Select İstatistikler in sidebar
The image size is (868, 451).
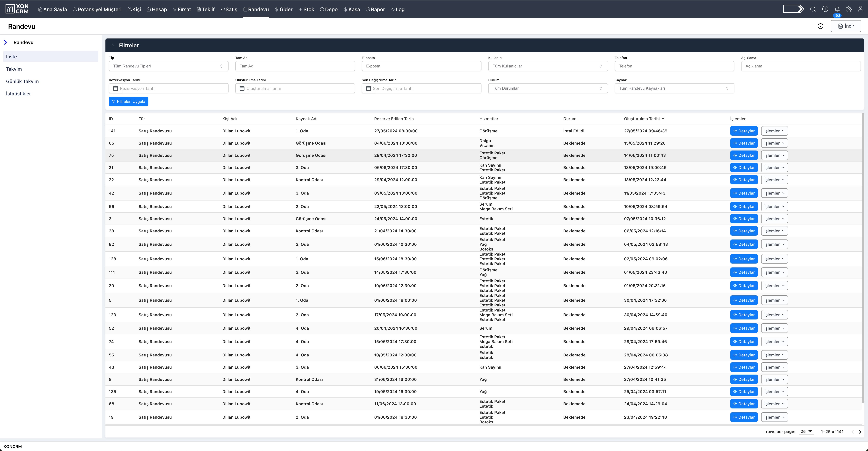18,94
